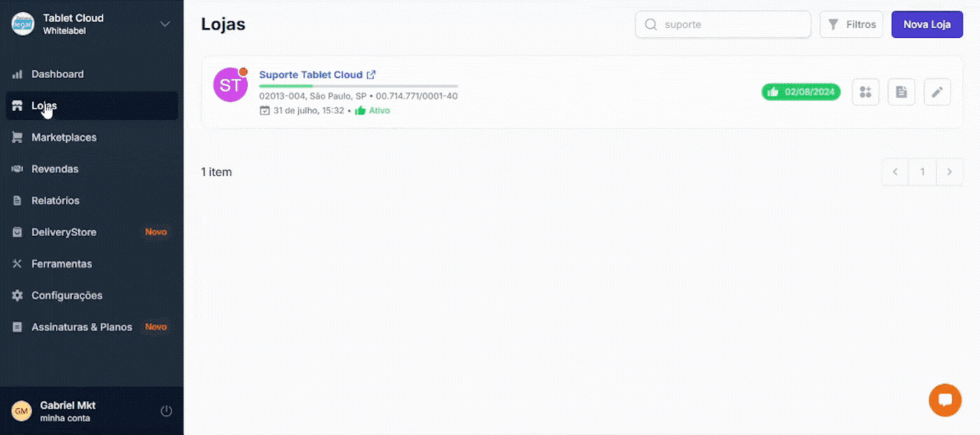This screenshot has height=435, width=980.
Task: Open Dashboard in the sidebar
Action: tap(57, 74)
